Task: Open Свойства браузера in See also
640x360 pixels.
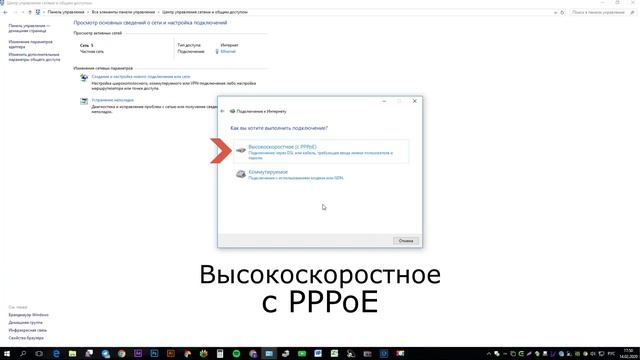Action: 26,338
